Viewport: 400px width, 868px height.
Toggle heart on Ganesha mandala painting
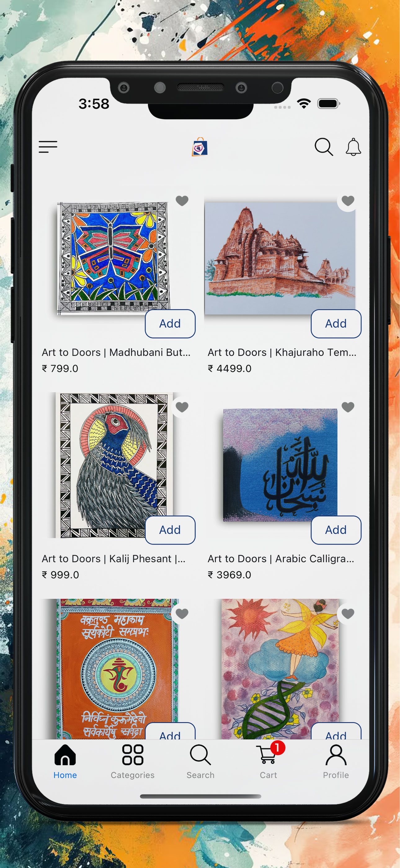tap(182, 614)
